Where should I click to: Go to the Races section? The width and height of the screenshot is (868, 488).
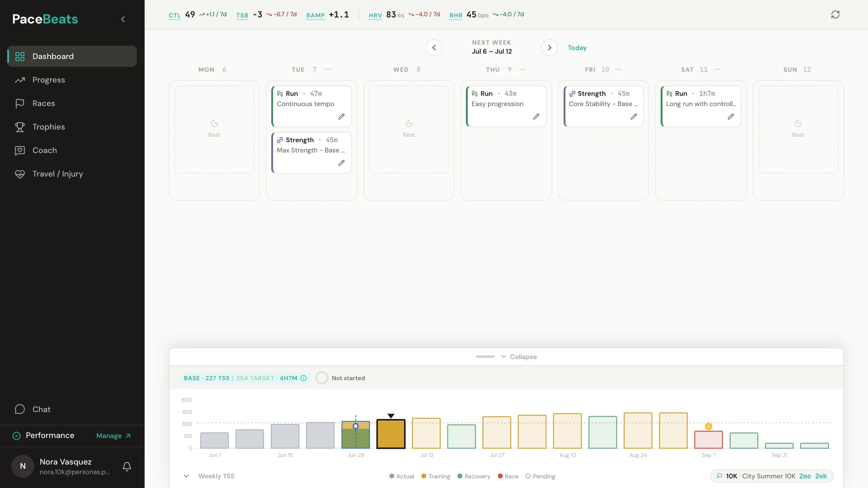click(72, 103)
